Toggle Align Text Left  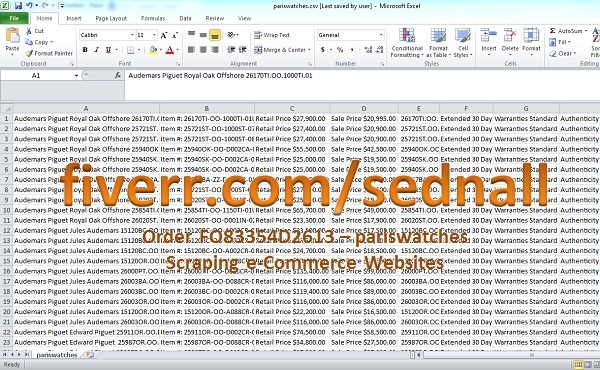(192, 50)
